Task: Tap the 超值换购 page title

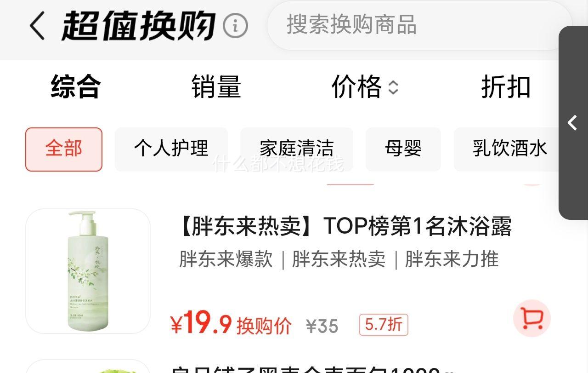Action: click(x=139, y=26)
